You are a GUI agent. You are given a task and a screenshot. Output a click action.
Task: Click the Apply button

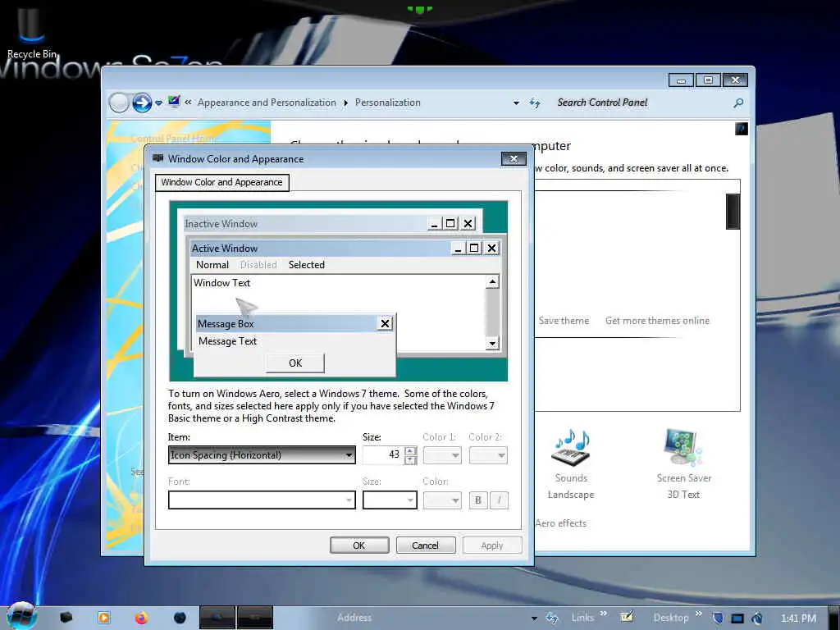click(x=492, y=546)
